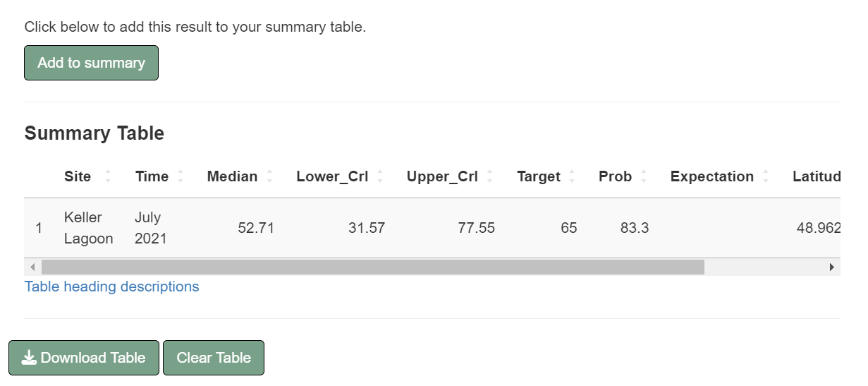Image resolution: width=868 pixels, height=386 pixels.
Task: Click the horizontal scrollbar right arrow
Action: point(832,267)
